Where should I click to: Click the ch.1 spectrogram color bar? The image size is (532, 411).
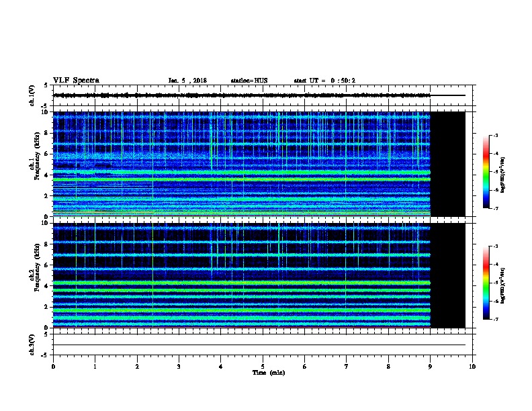tap(486, 172)
